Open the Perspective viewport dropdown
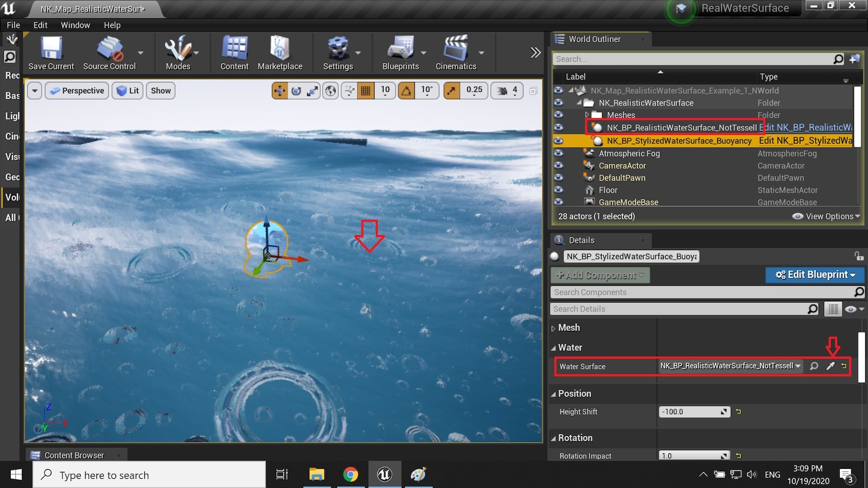Screen dimensions: 868x488 tap(76, 91)
